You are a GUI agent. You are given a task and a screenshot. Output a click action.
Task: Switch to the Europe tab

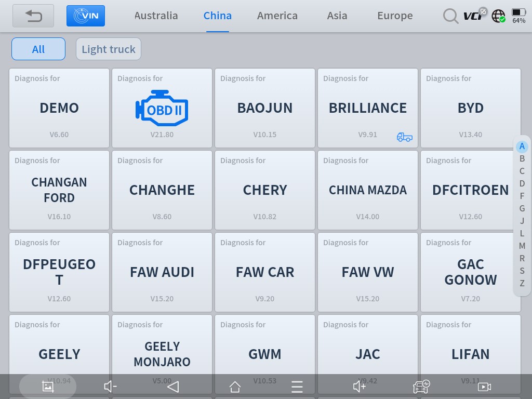click(395, 16)
